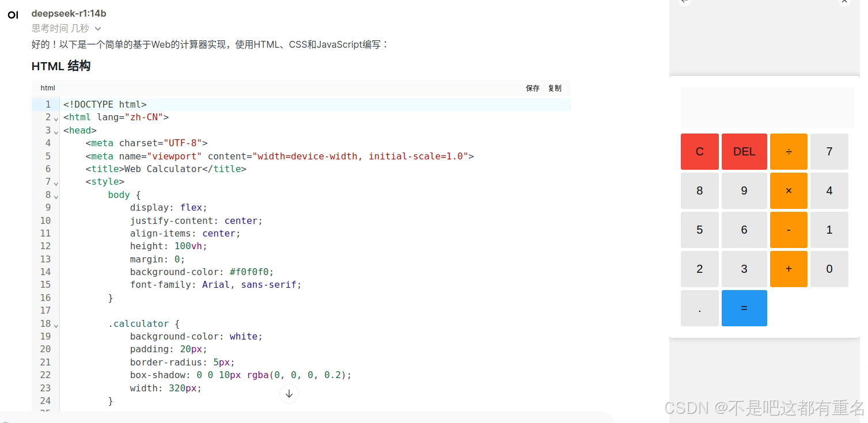Click the red DEL calculator key
The height and width of the screenshot is (423, 868).
[744, 151]
